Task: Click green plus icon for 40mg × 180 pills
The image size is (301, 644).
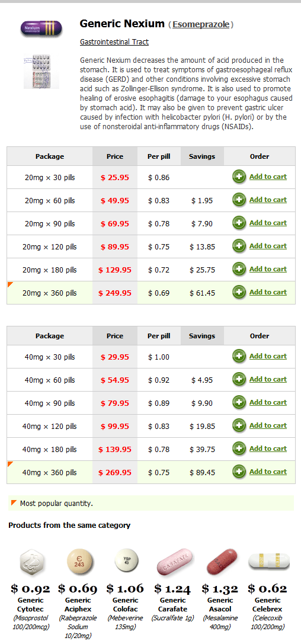Action: 239,448
